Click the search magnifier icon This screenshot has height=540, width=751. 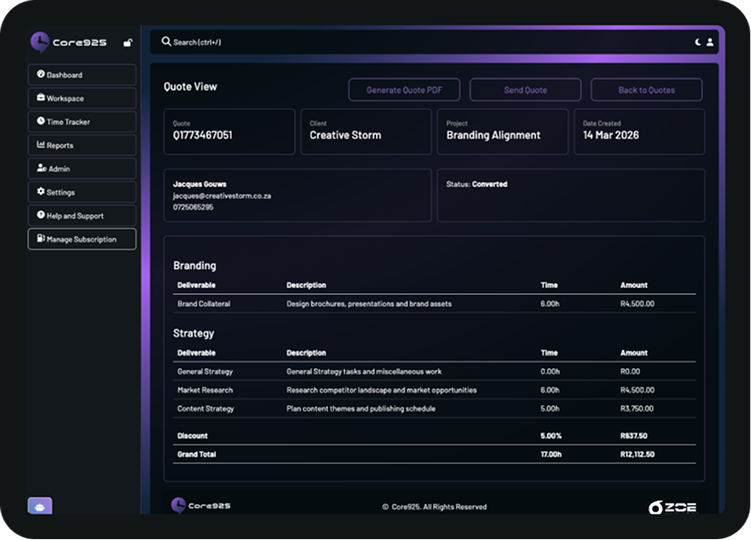coord(166,42)
